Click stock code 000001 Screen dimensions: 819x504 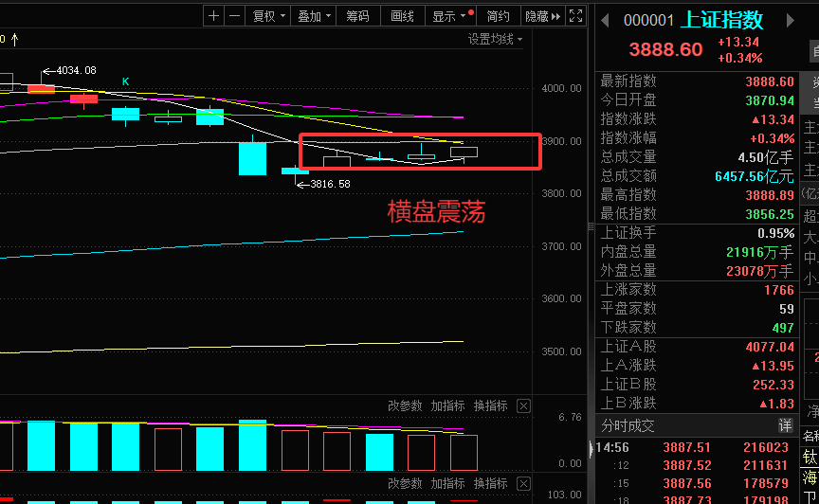(648, 21)
